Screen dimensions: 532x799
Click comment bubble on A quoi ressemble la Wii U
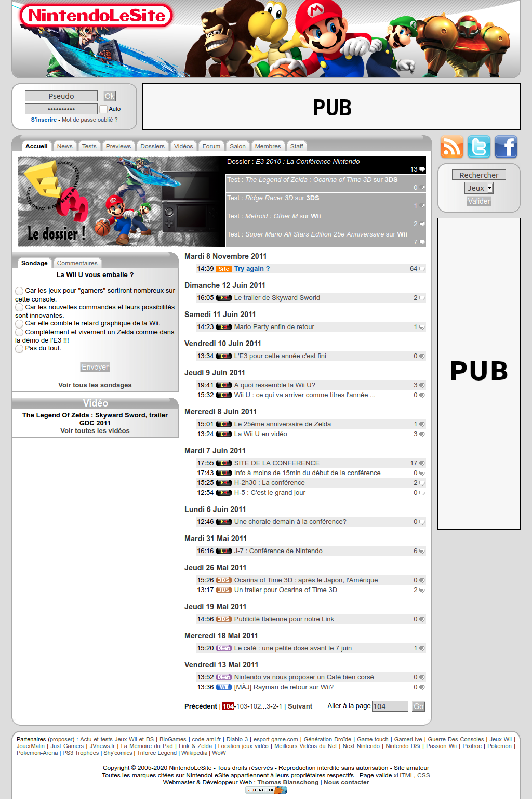tap(422, 385)
